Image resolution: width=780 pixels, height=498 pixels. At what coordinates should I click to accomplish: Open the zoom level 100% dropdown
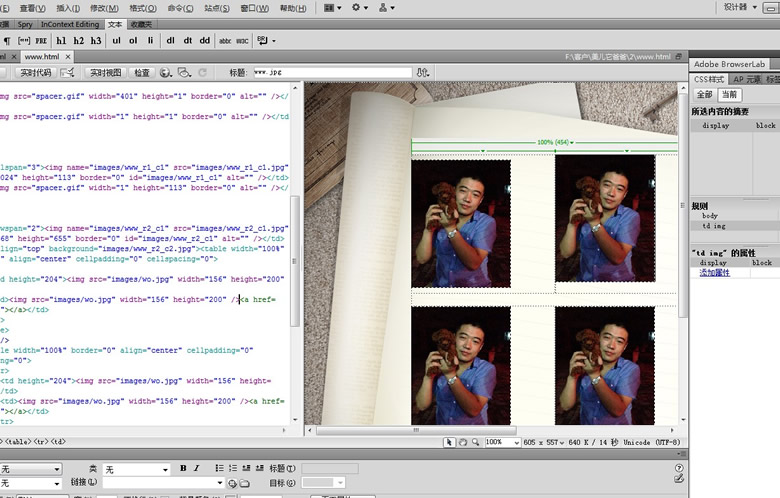point(501,441)
